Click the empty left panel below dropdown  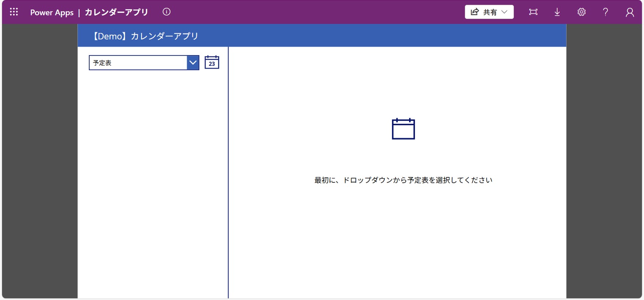153,183
